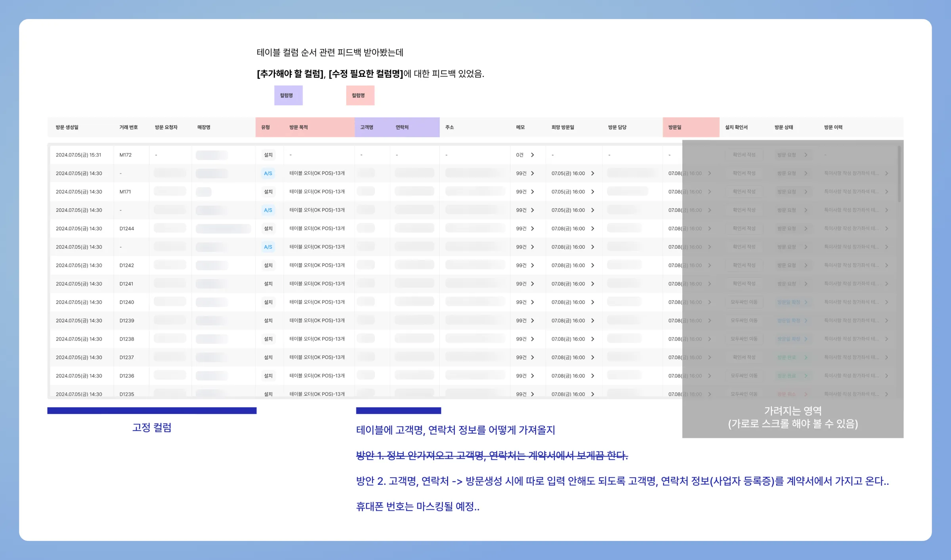
Task: Click the 방문 상태 column header
Action: click(x=784, y=127)
